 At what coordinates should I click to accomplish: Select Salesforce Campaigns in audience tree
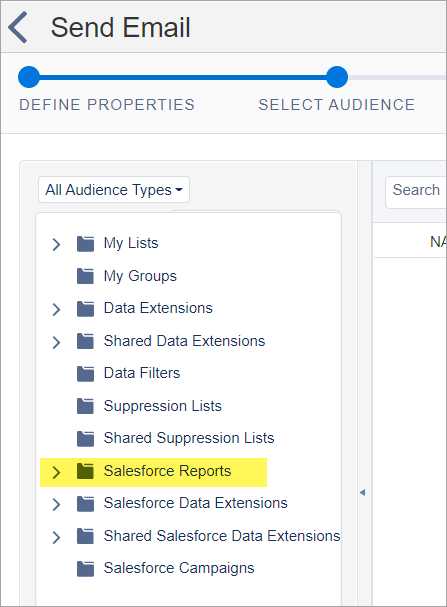click(x=179, y=569)
